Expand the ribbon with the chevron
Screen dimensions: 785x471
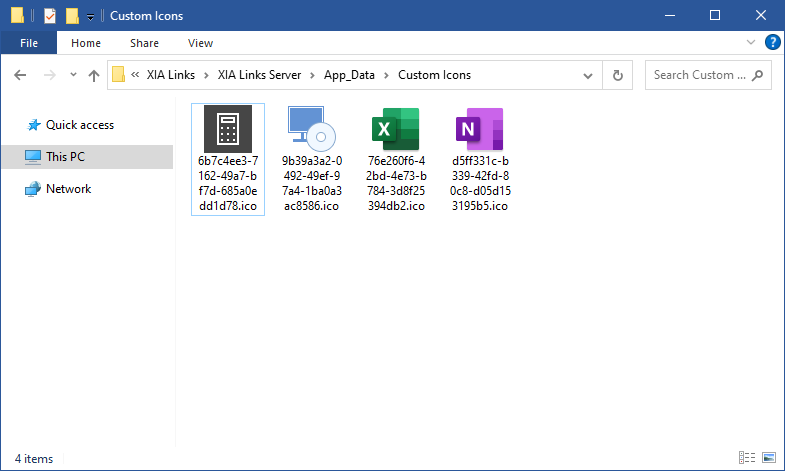[x=750, y=42]
